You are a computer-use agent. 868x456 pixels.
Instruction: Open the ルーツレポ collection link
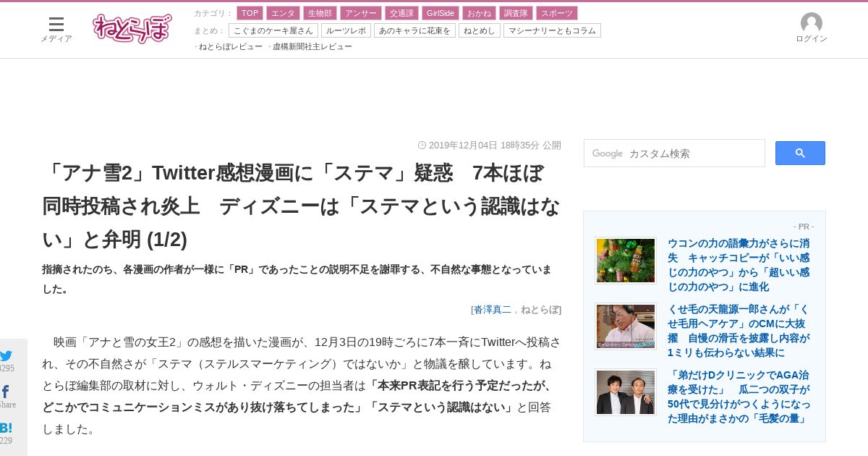coord(346,30)
